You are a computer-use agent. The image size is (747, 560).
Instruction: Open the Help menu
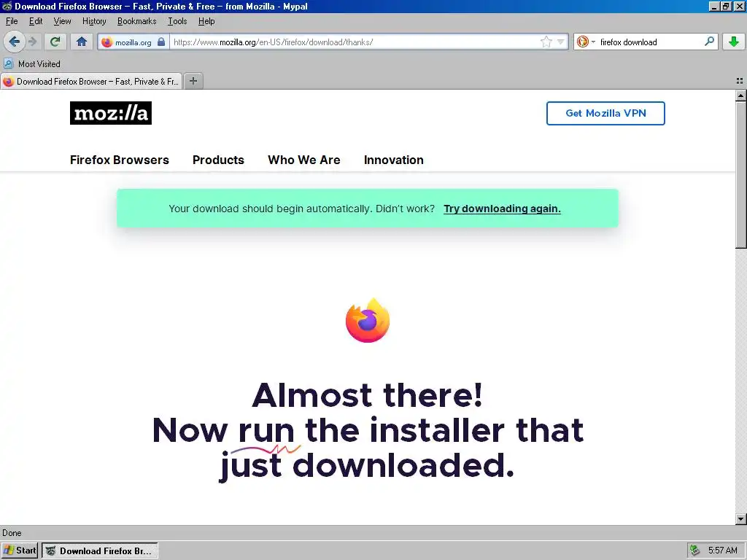tap(206, 21)
